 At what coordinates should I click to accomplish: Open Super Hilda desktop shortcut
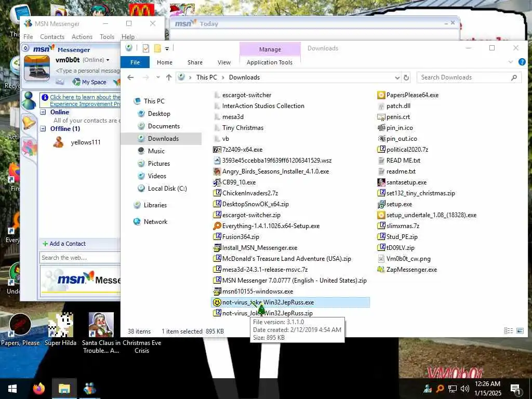(60, 330)
